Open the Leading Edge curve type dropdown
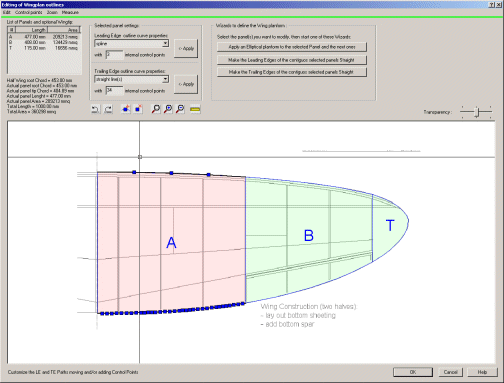The image size is (504, 383). pyautogui.click(x=165, y=44)
